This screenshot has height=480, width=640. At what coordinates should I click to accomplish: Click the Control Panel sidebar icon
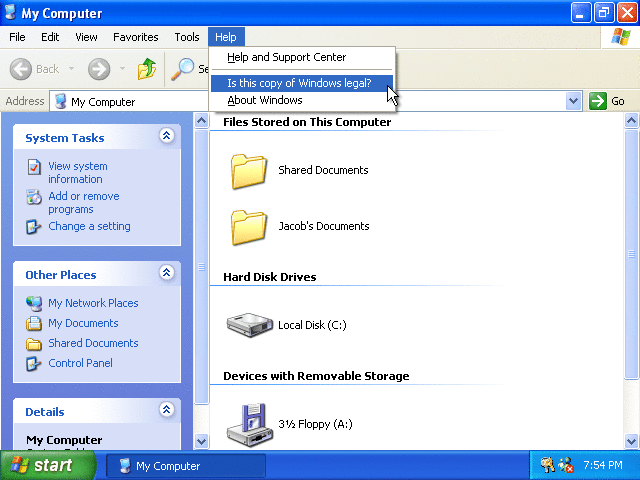tap(33, 364)
